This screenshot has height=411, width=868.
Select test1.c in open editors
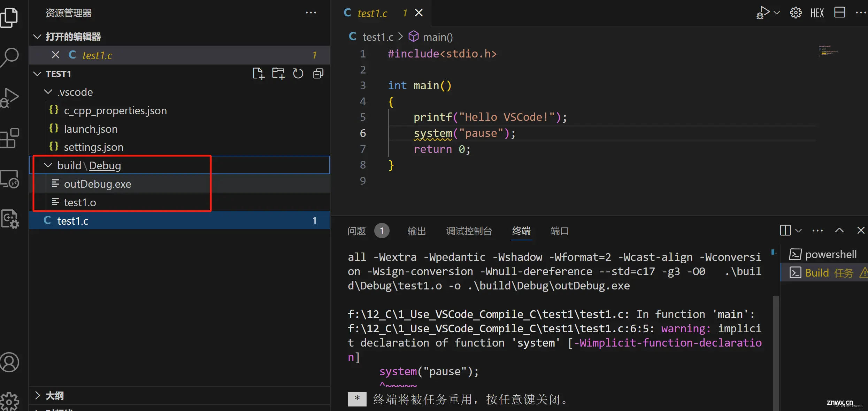point(179,55)
